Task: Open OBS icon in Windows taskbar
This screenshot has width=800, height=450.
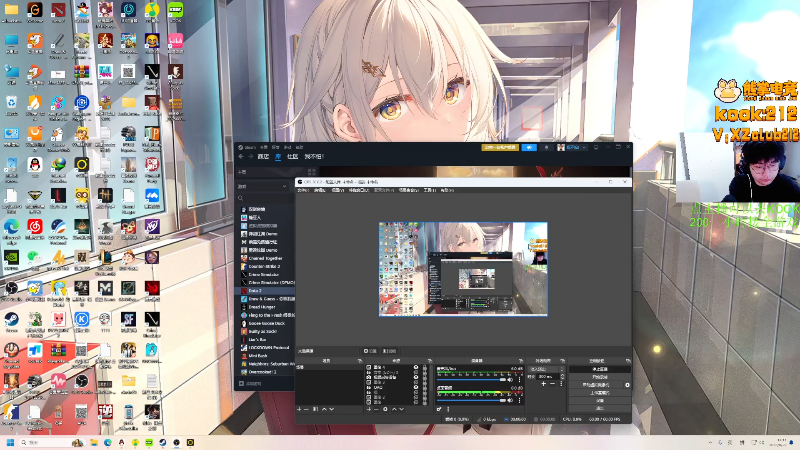Action: pos(177,442)
